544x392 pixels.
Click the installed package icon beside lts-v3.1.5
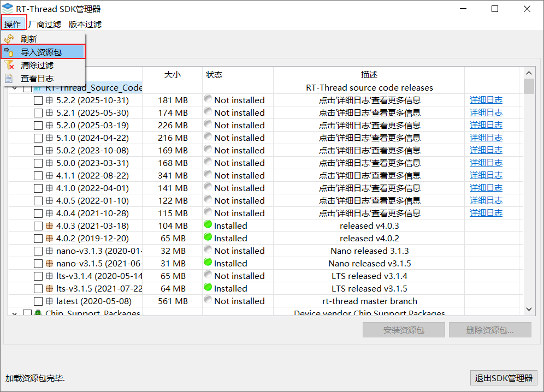pos(50,288)
